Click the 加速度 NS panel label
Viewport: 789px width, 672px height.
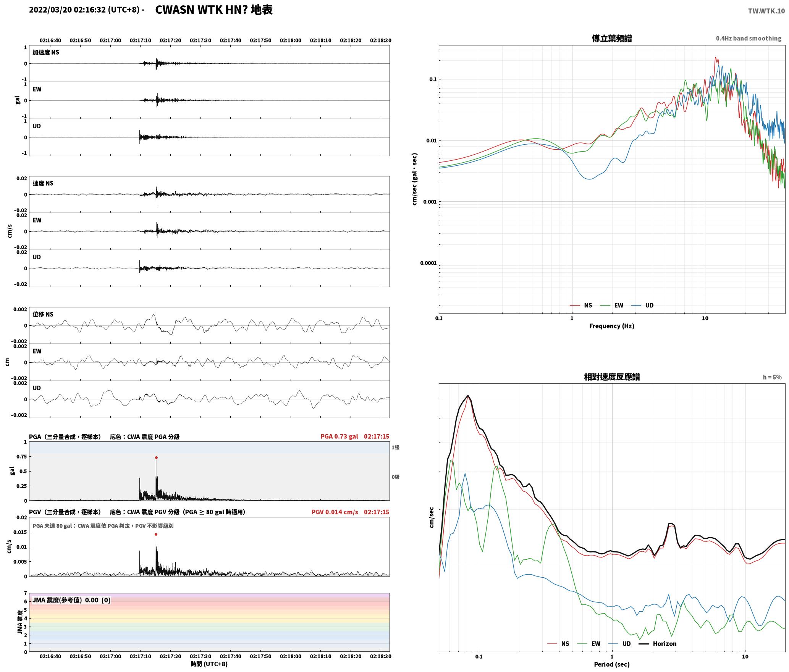click(46, 52)
